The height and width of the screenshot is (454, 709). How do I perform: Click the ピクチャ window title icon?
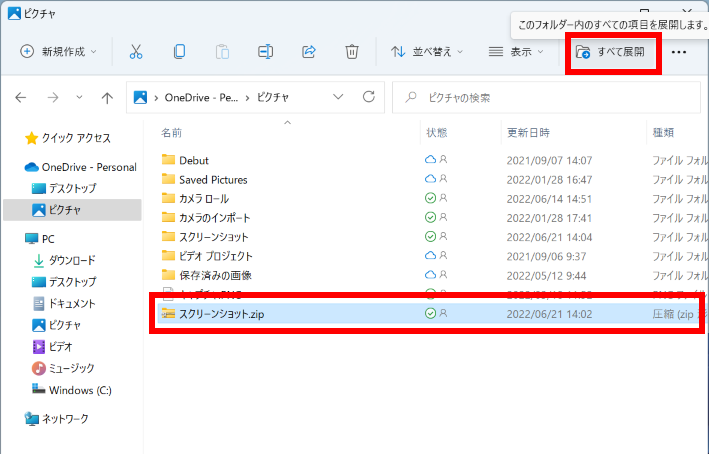[x=14, y=14]
